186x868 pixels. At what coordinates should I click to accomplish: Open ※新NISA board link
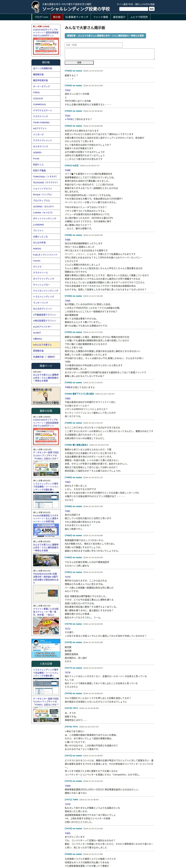46,339
